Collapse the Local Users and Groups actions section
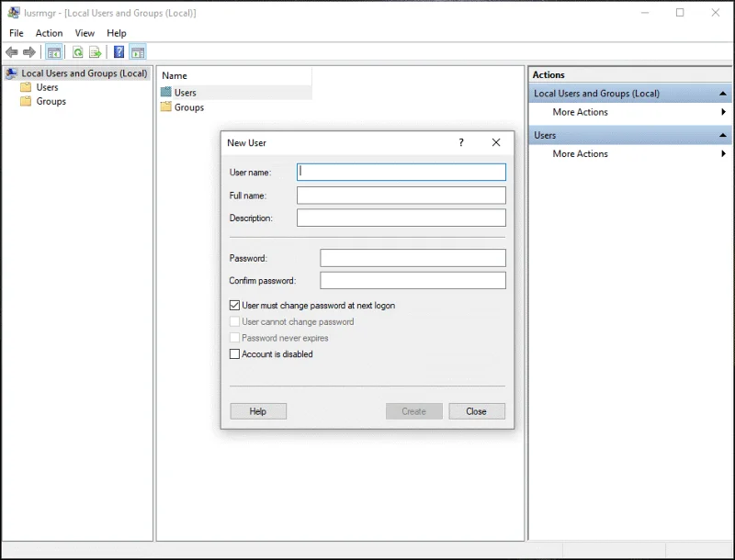This screenshot has width=735, height=560. pyautogui.click(x=723, y=94)
